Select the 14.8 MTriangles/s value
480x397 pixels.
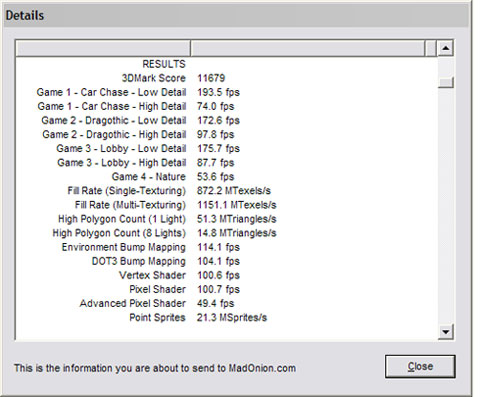pos(237,233)
